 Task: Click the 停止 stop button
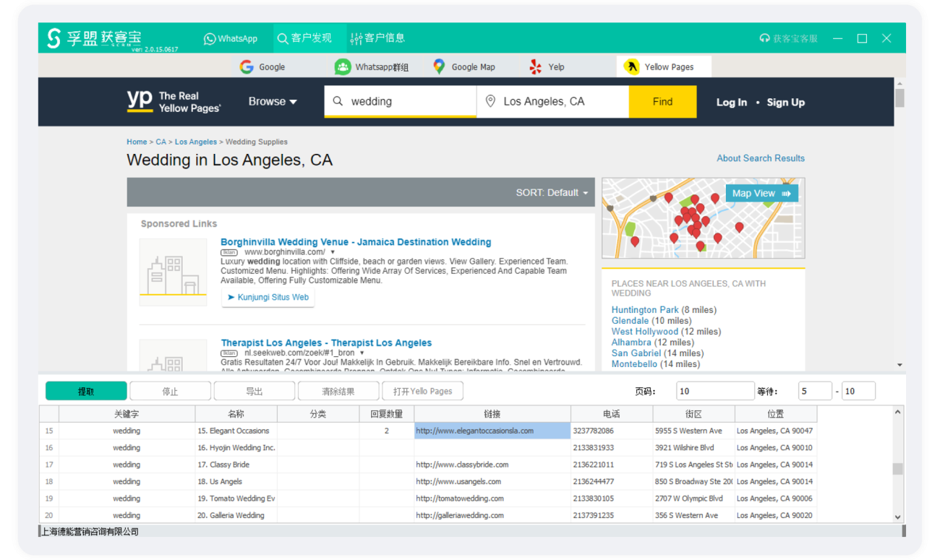(170, 391)
